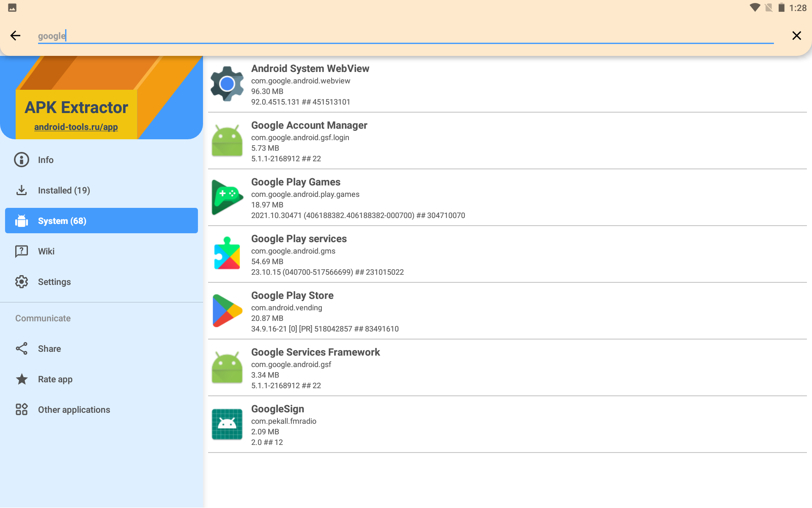Open the Other applications entry

[101, 410]
